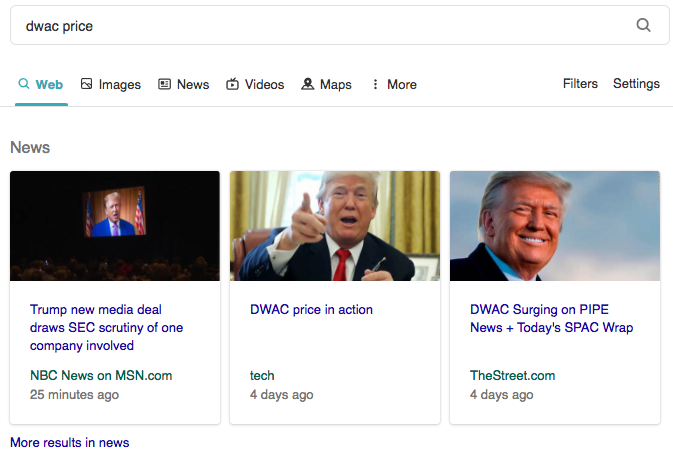Viewport: 673px width, 454px height.
Task: Click the thumbnail of Trump smiling
Action: click(555, 226)
